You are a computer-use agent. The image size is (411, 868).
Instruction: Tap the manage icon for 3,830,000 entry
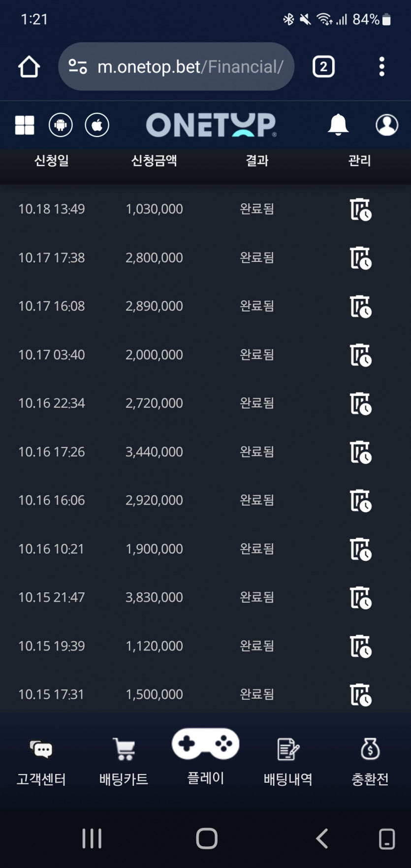pyautogui.click(x=360, y=598)
